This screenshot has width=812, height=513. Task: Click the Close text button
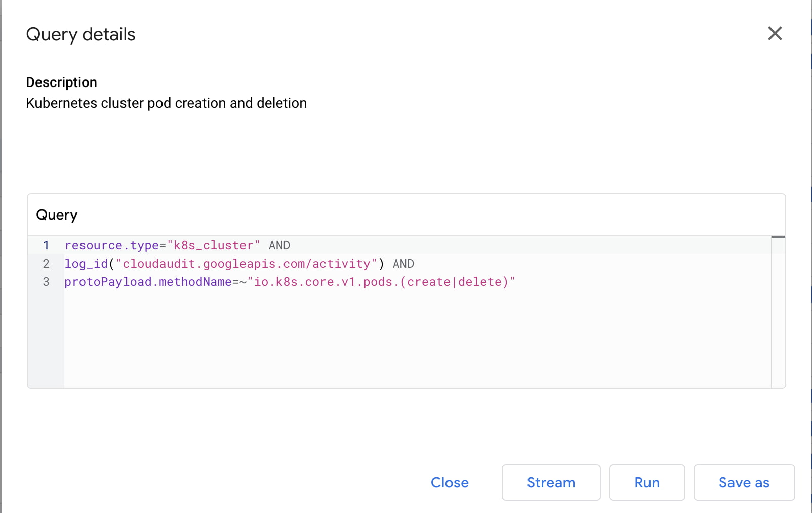click(x=450, y=483)
